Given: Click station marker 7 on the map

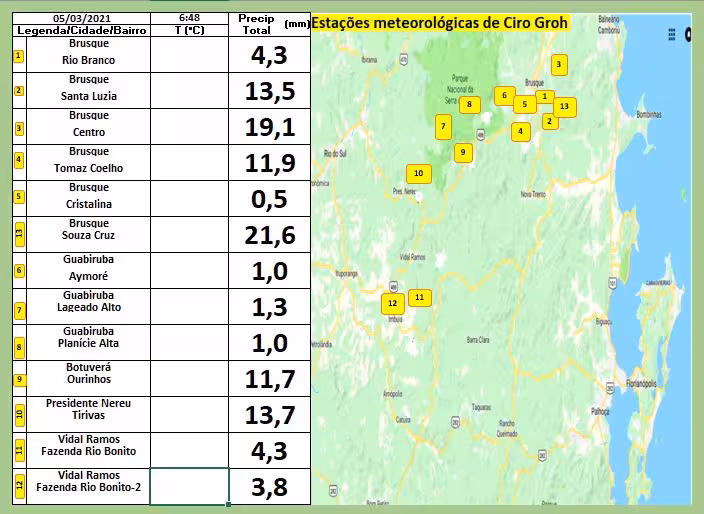Looking at the screenshot, I should tap(443, 126).
